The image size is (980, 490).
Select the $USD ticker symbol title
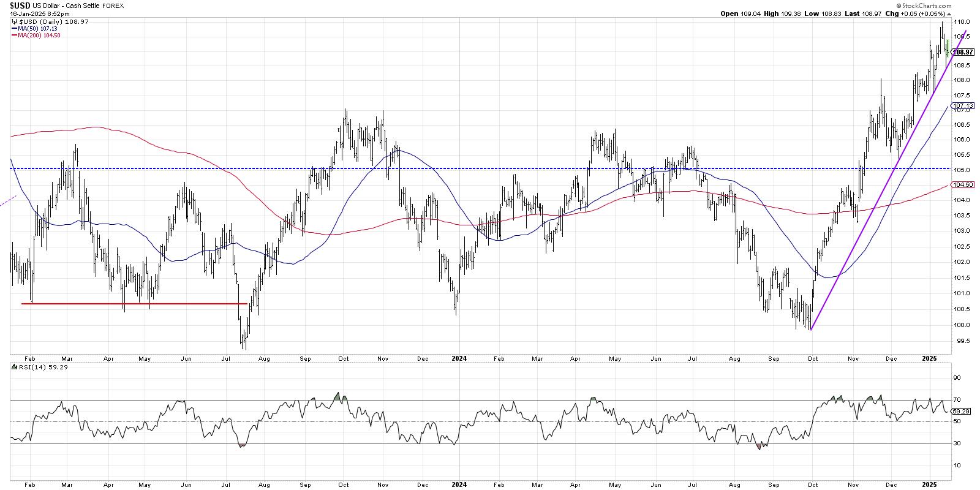(x=20, y=5)
